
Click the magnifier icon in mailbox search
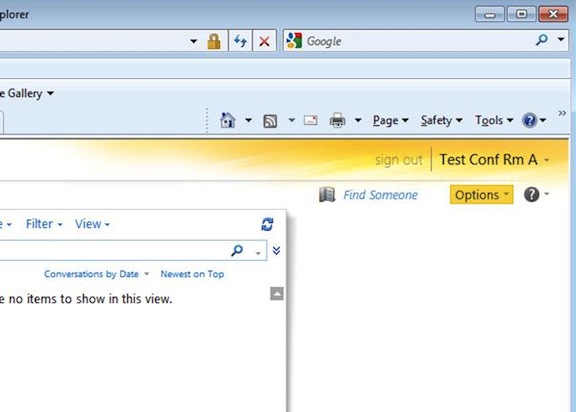coord(237,250)
